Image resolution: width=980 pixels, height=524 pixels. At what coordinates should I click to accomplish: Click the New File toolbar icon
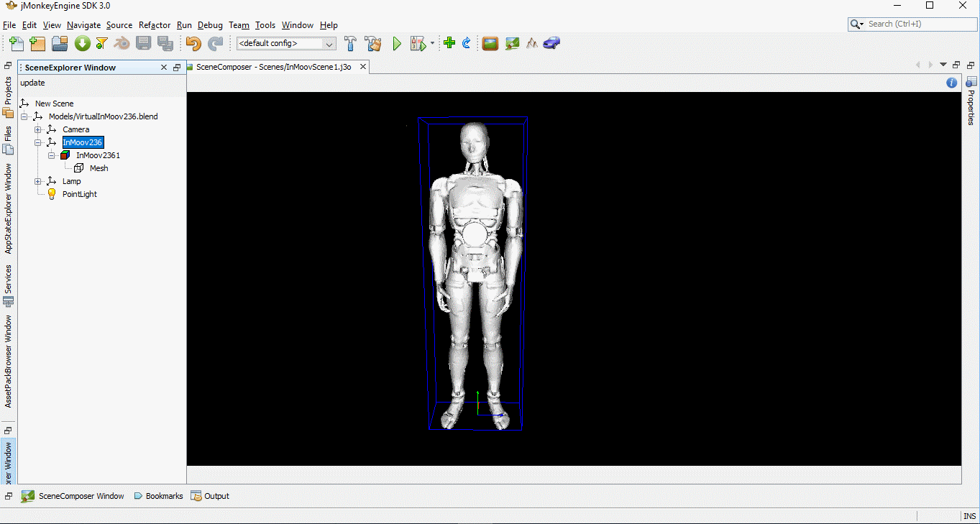17,44
